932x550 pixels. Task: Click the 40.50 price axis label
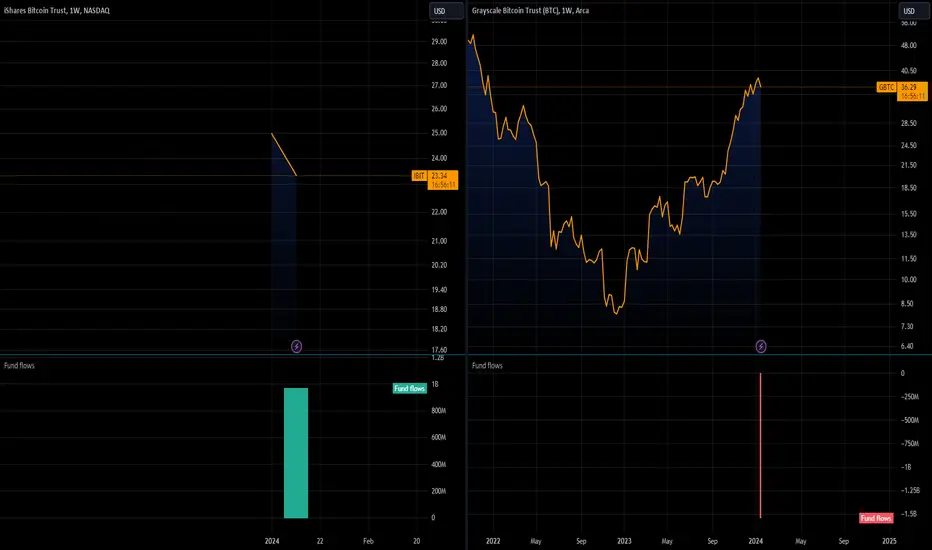pos(909,71)
